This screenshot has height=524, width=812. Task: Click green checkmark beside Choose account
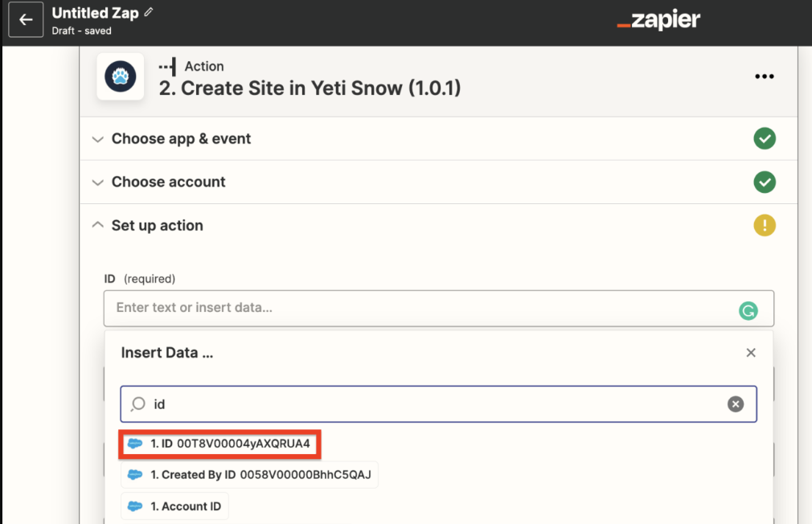765,182
